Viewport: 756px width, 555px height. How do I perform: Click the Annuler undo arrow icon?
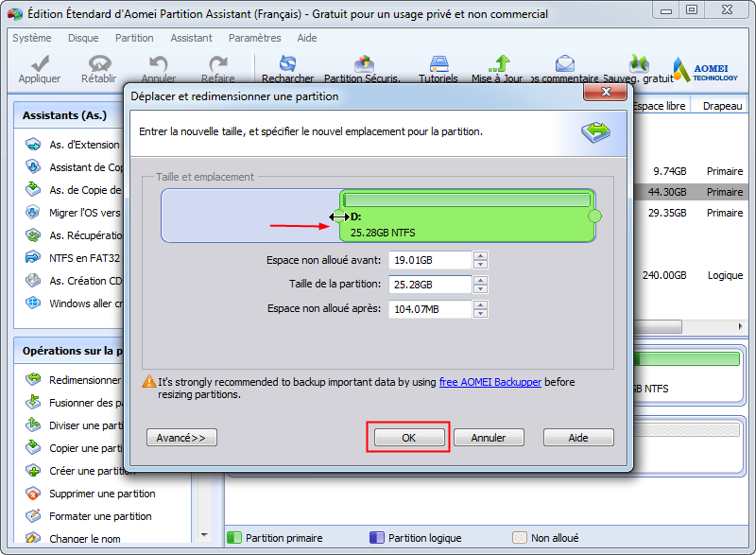point(158,63)
